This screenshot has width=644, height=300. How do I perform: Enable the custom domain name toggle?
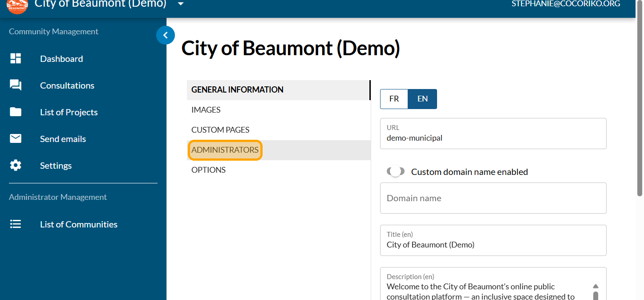tap(395, 172)
